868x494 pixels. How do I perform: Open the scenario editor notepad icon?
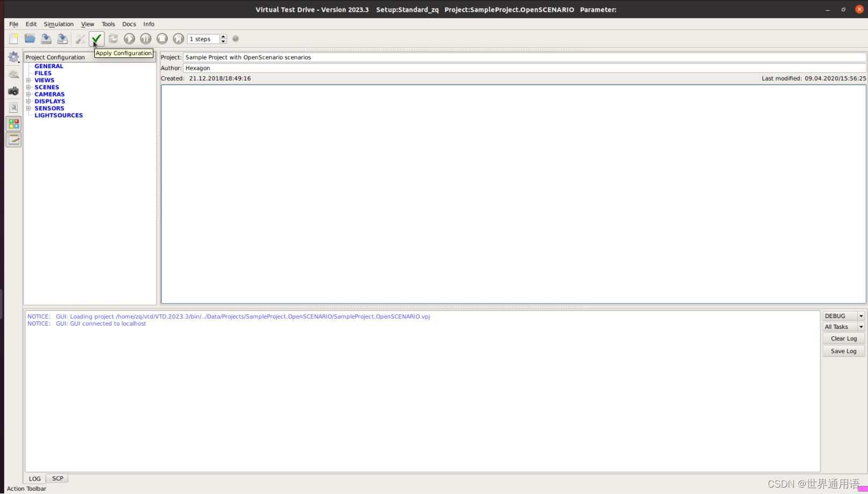pos(13,139)
